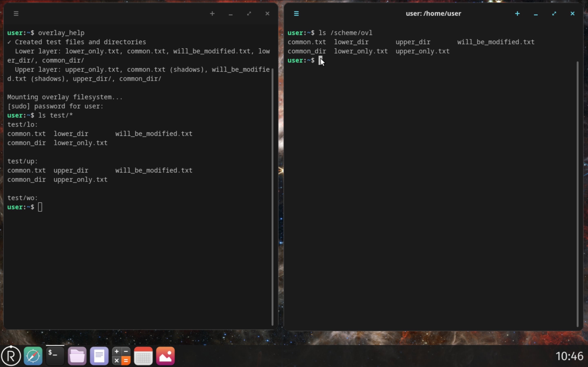Click the left terminal scrollbar

click(x=272, y=197)
